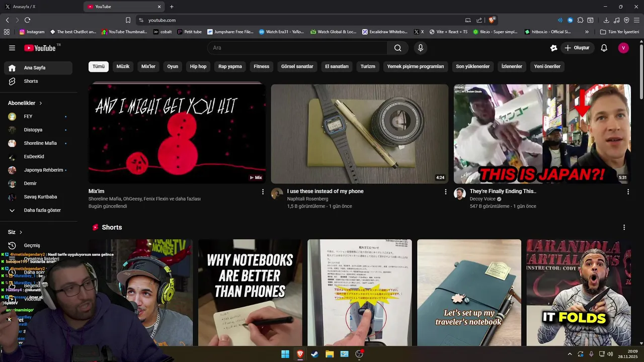
Task: Reload the page
Action: [x=27, y=20]
